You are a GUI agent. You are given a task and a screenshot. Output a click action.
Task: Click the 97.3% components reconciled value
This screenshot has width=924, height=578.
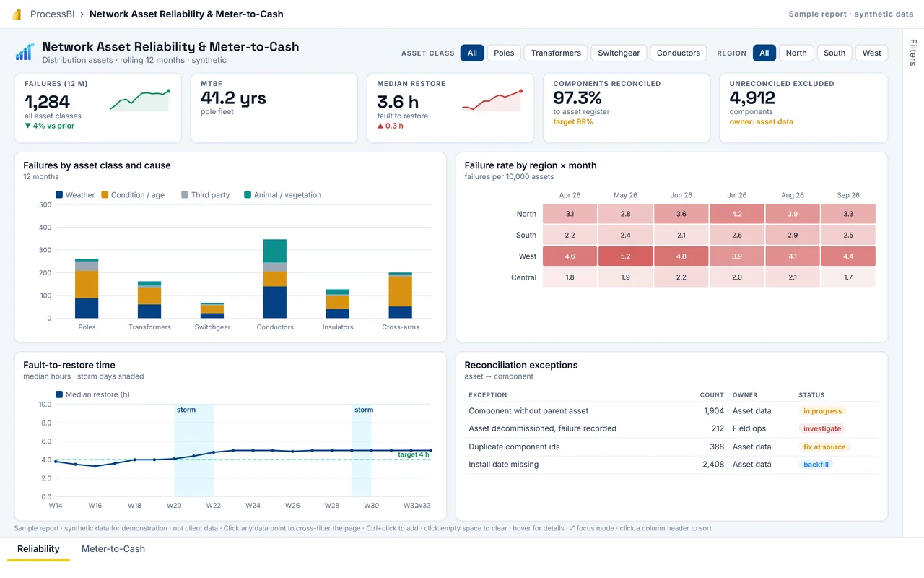coord(577,98)
